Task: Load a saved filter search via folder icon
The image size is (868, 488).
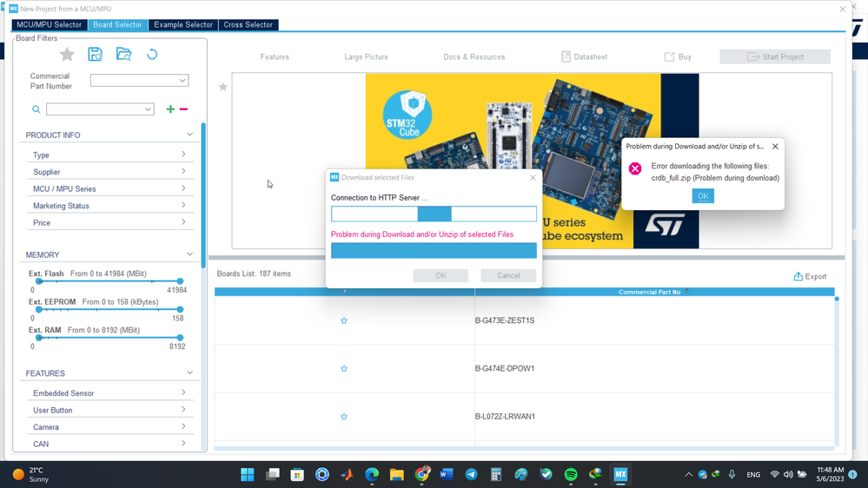Action: [x=123, y=54]
